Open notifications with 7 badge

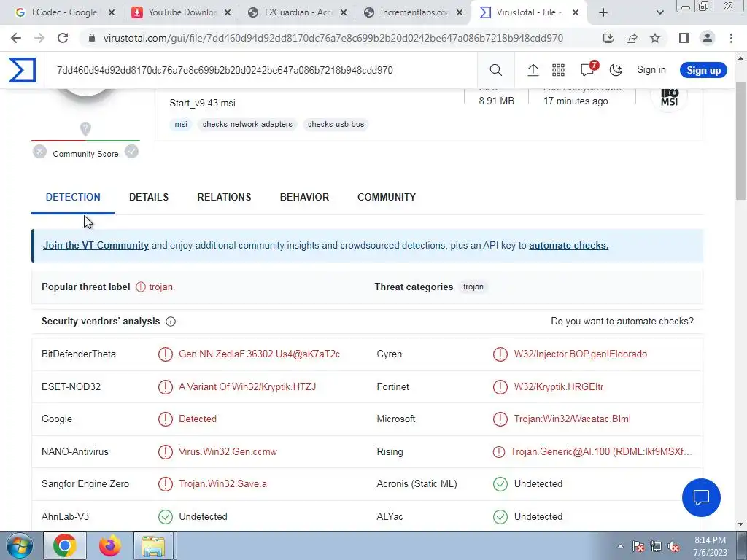click(588, 69)
